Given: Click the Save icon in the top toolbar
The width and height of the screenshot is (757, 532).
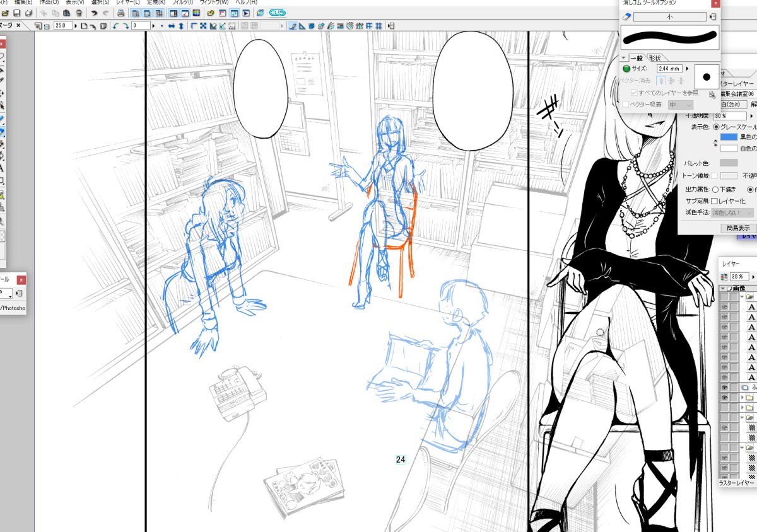Looking at the screenshot, I should point(16,13).
